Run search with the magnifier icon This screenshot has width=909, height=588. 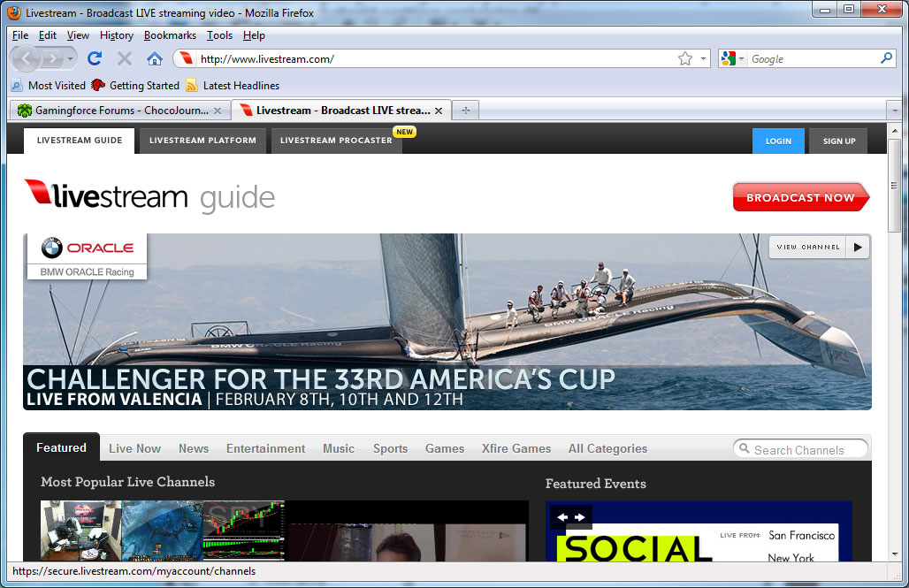point(886,58)
